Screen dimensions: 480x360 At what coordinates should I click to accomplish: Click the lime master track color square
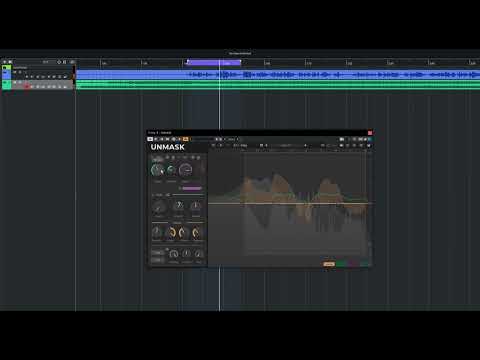tap(7, 67)
